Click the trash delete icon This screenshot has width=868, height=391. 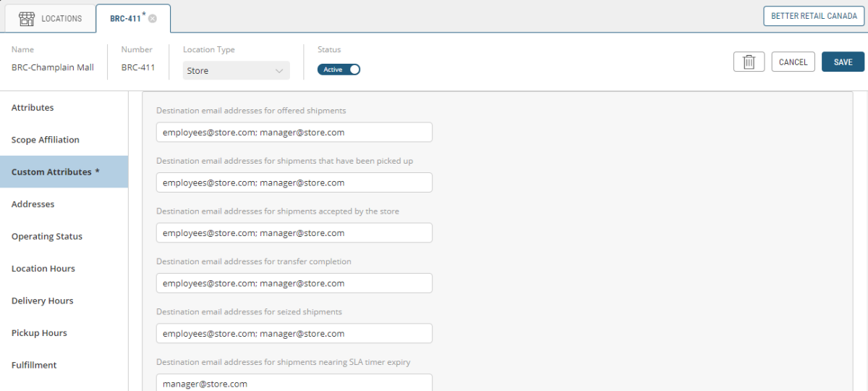click(x=749, y=62)
